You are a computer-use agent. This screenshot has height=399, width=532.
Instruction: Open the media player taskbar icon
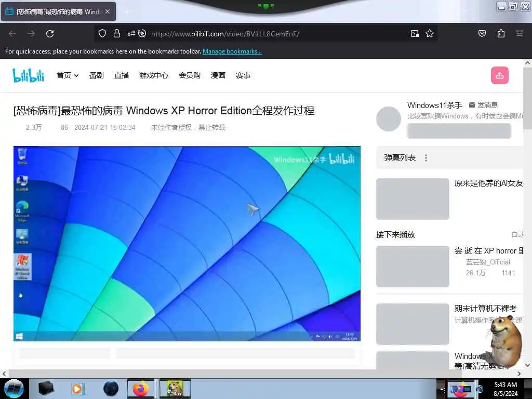(78, 389)
